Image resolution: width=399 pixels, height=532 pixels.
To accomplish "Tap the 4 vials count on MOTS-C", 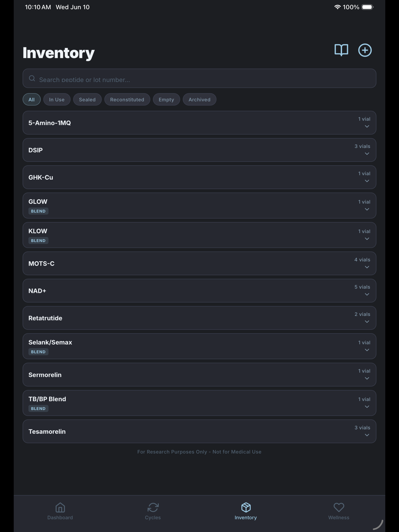I will tap(362, 259).
